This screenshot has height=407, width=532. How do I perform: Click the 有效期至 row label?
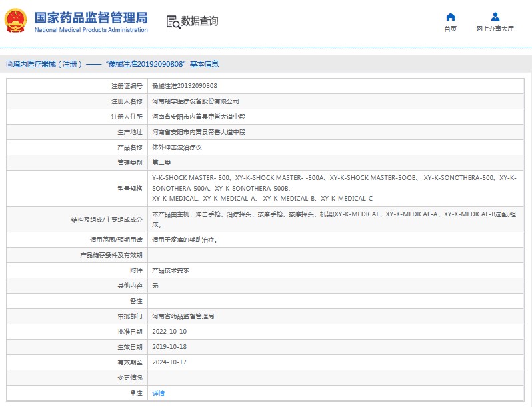tap(130, 362)
